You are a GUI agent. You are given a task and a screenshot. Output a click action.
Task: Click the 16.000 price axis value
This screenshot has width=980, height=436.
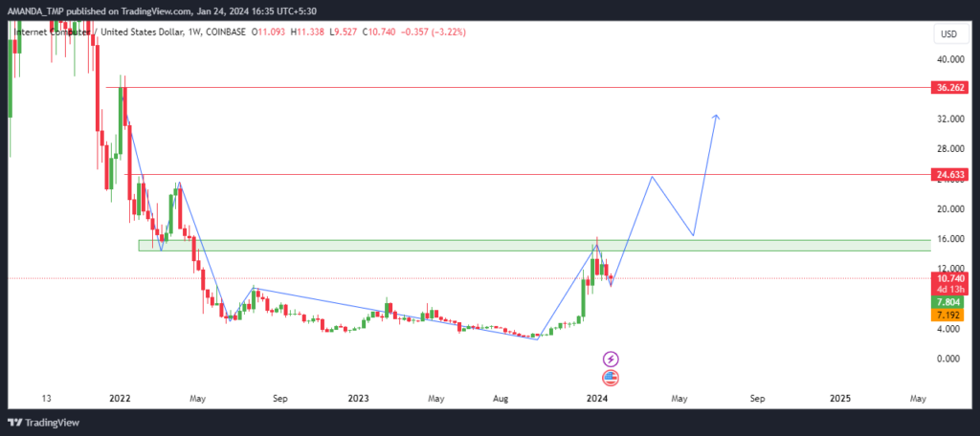point(948,239)
